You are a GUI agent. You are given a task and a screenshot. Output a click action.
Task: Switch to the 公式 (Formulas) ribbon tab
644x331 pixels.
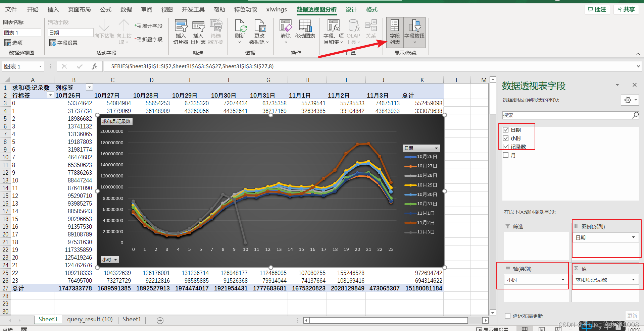point(106,9)
